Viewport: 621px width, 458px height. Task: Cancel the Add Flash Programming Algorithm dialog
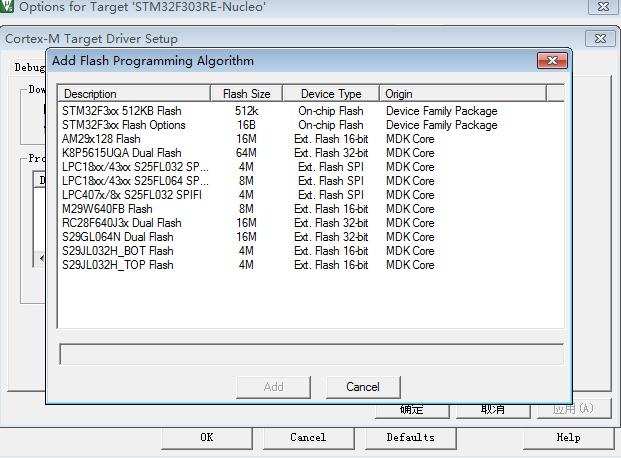(363, 387)
